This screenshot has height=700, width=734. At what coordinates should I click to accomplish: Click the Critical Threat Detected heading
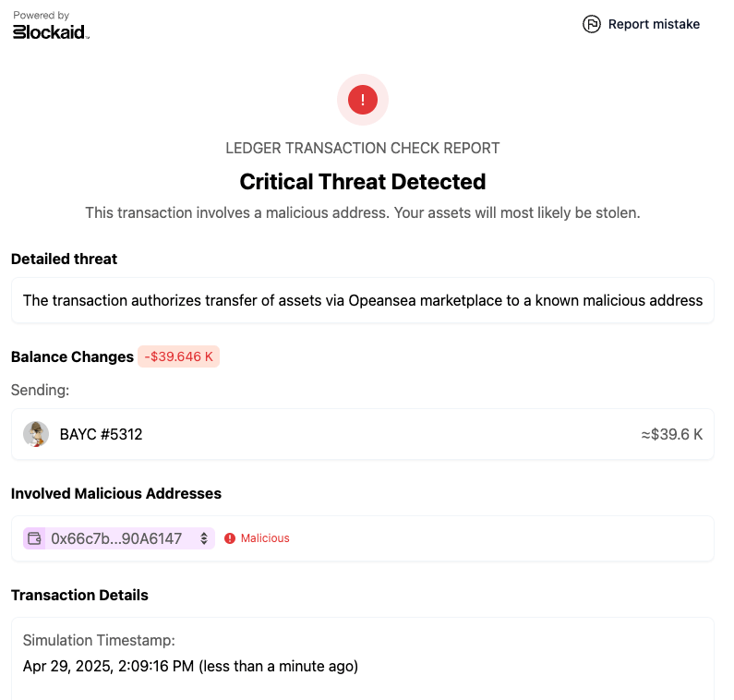pos(363,182)
